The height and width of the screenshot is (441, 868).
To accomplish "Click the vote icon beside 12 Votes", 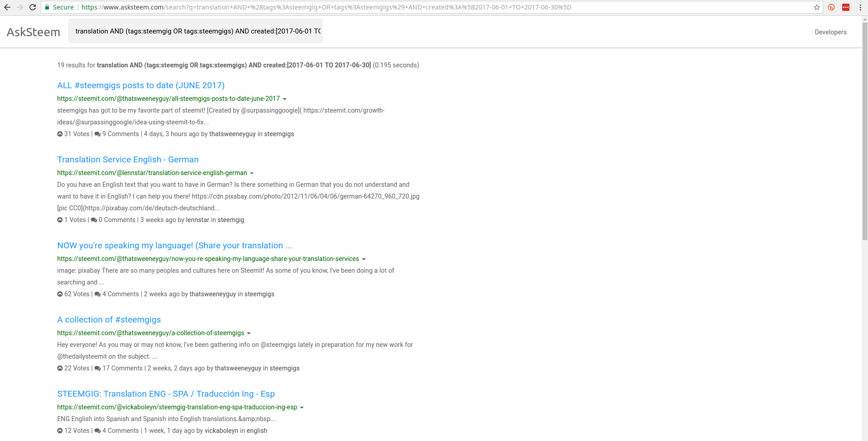I will pyautogui.click(x=60, y=431).
